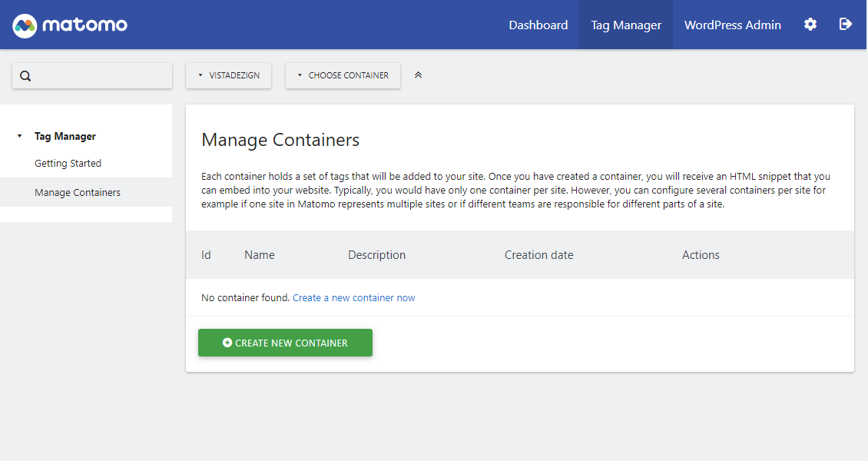
Task: Click the magnifying glass search icon
Action: [x=25, y=76]
